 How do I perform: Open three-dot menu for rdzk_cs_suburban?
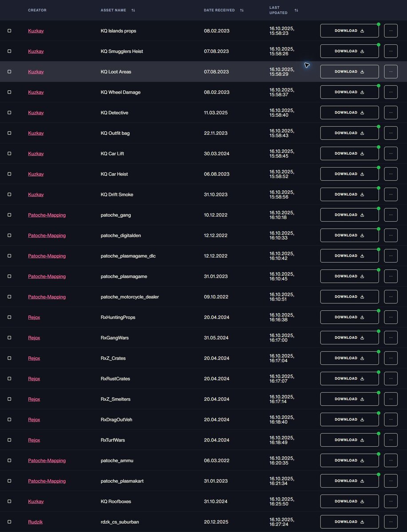(391, 522)
